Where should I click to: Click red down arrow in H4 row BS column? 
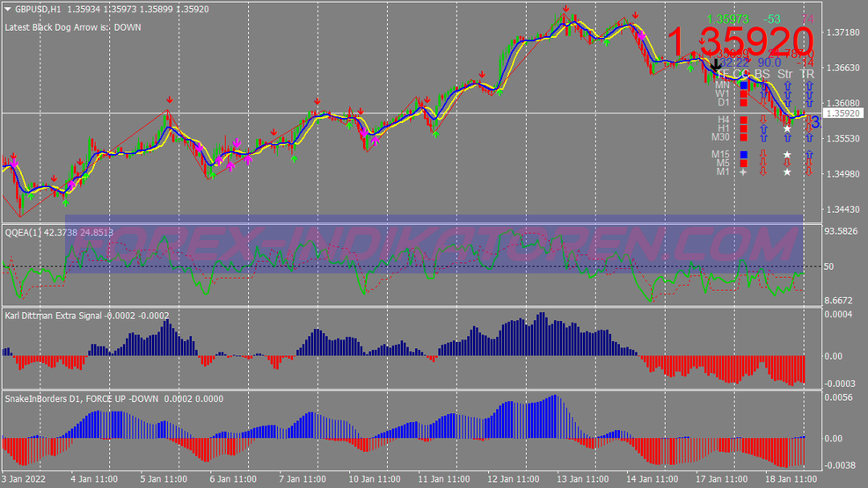point(764,120)
